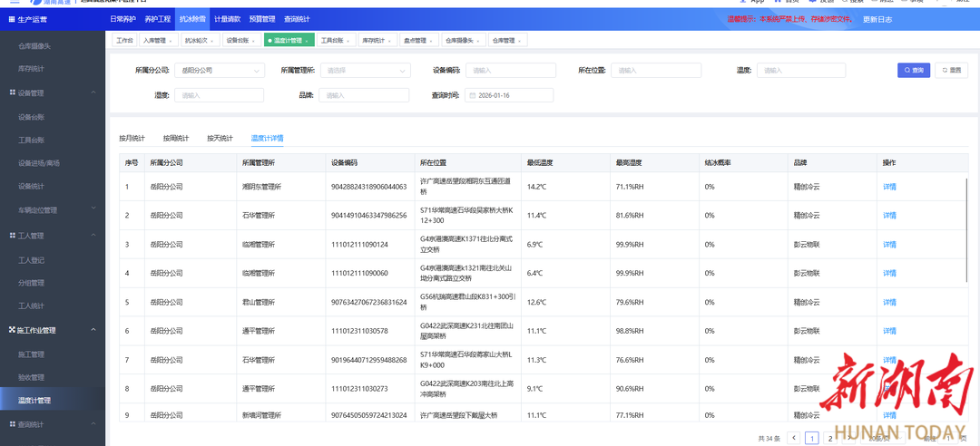Open the 所属管理所 dropdown
The width and height of the screenshot is (980, 446).
point(366,70)
